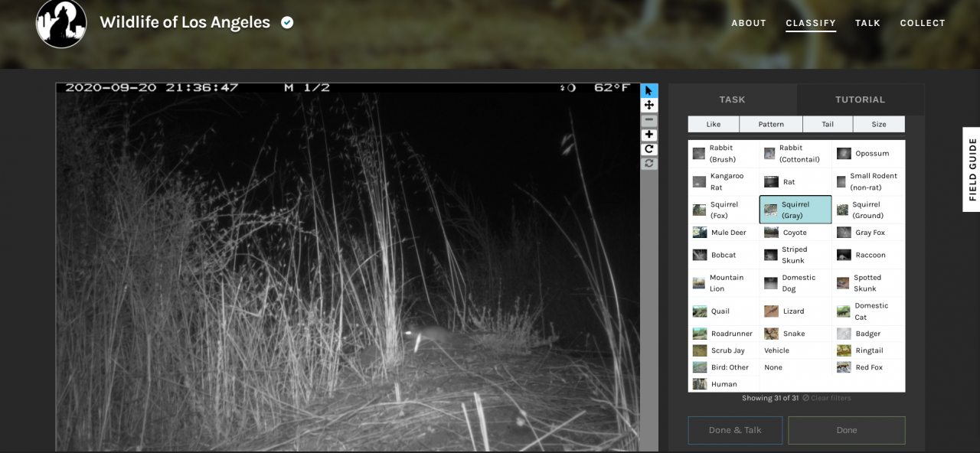Open the Field Guide side panel
Viewport: 980px width, 453px height.
pos(972,169)
